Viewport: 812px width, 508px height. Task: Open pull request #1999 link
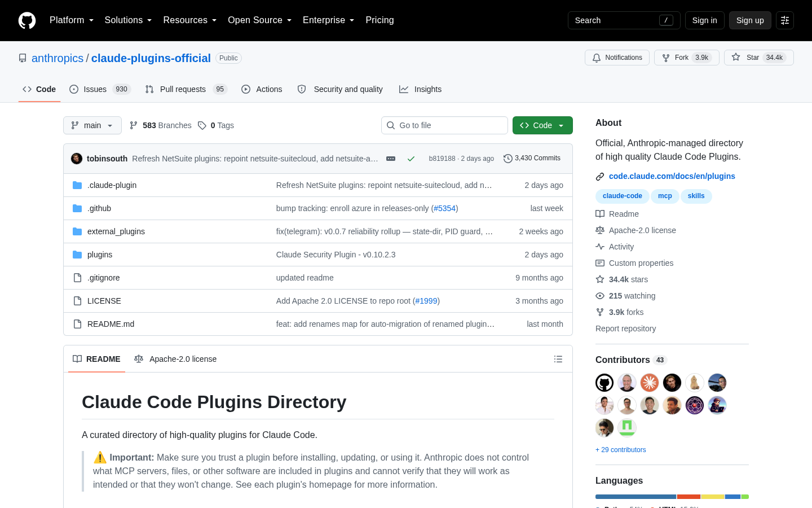click(x=426, y=301)
